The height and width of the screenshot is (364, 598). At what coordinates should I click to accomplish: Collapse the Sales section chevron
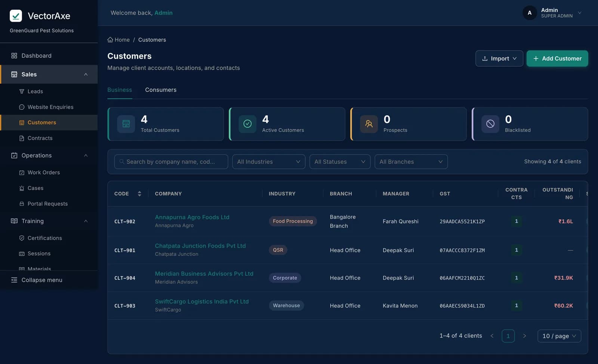(86, 74)
